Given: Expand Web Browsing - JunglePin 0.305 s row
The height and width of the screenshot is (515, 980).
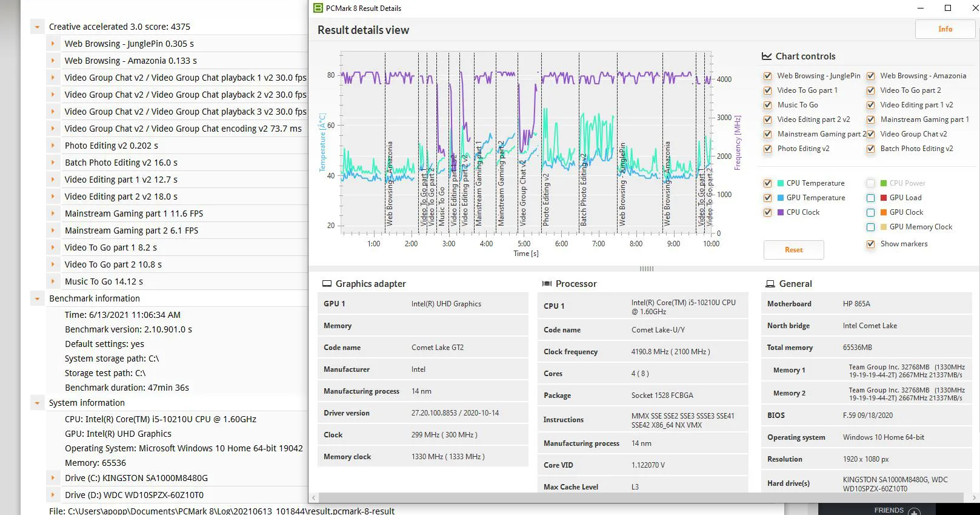Looking at the screenshot, I should coord(53,44).
